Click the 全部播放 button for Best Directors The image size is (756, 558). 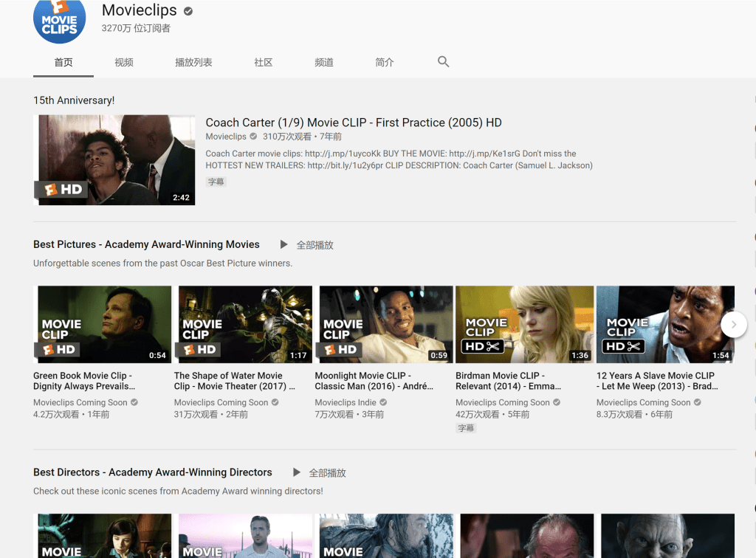point(327,472)
